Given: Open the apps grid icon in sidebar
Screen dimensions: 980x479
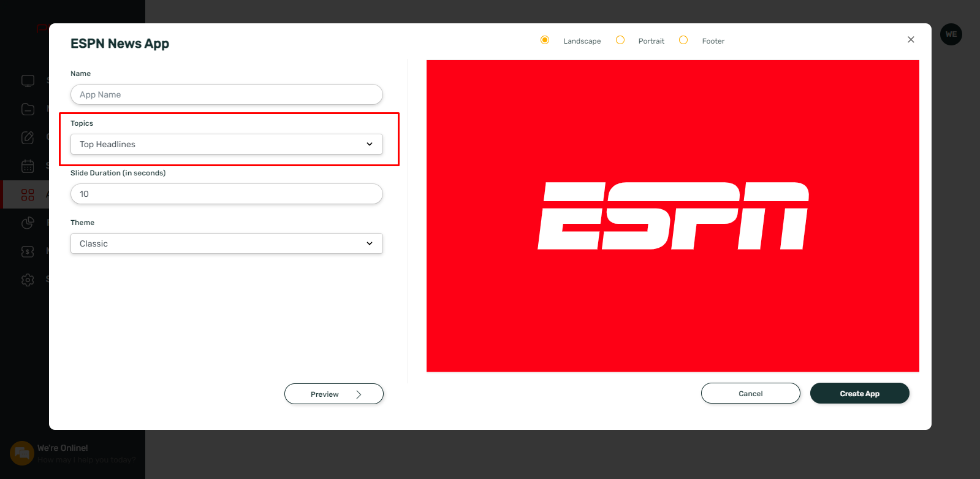Looking at the screenshot, I should (28, 194).
